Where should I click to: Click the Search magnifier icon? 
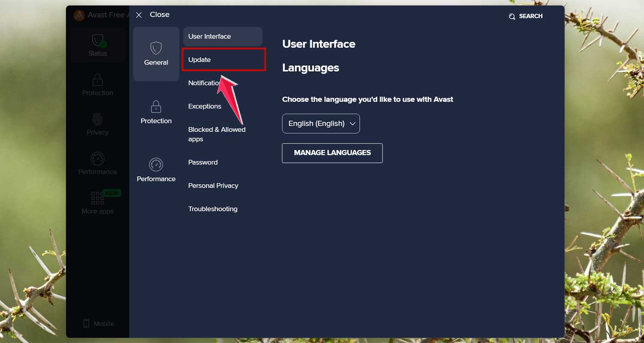click(x=512, y=16)
